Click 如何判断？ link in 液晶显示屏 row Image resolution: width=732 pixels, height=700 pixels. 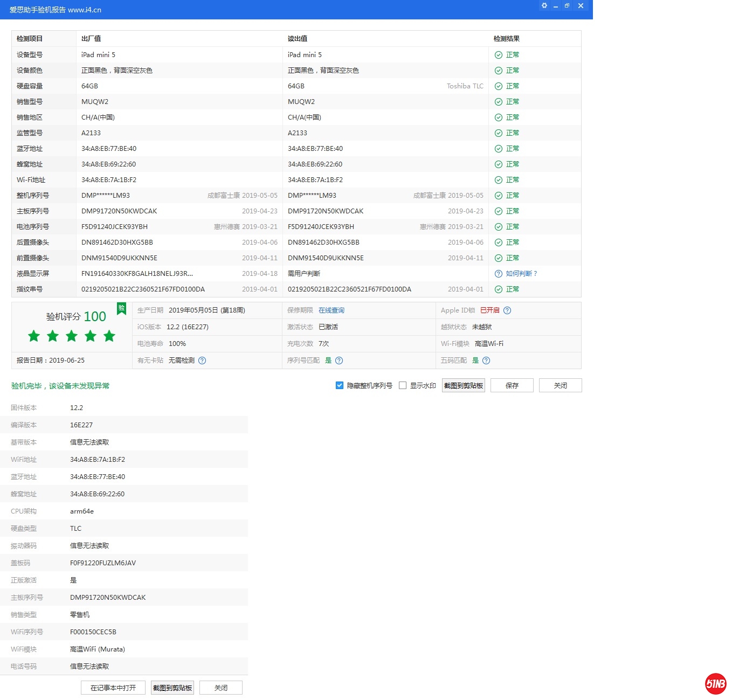click(521, 274)
